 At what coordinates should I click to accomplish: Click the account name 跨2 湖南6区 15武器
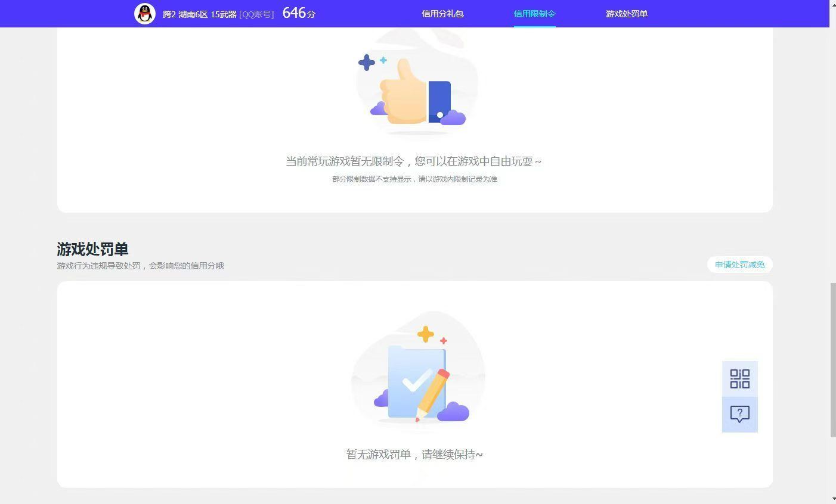199,14
